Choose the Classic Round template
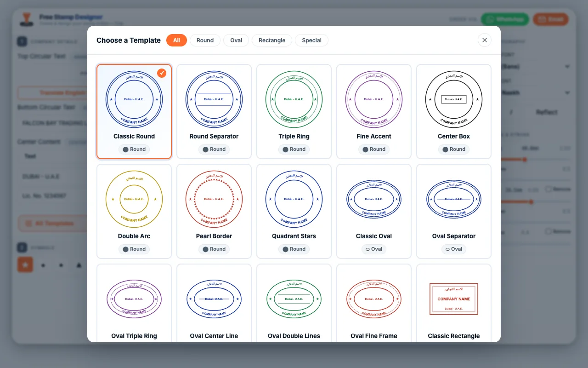588x368 pixels. pyautogui.click(x=134, y=111)
